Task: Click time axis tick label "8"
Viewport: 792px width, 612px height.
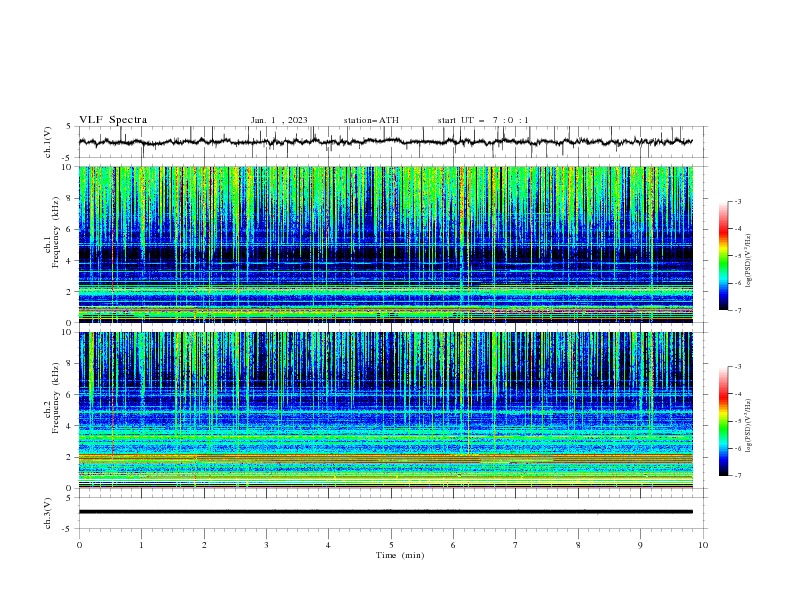Action: click(x=578, y=545)
